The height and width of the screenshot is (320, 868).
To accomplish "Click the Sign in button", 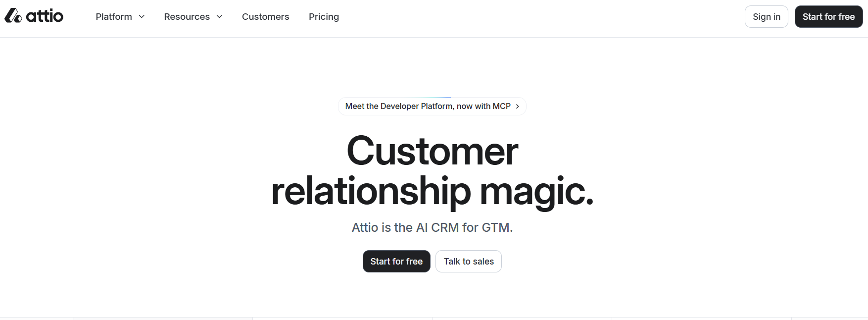I will [x=767, y=17].
